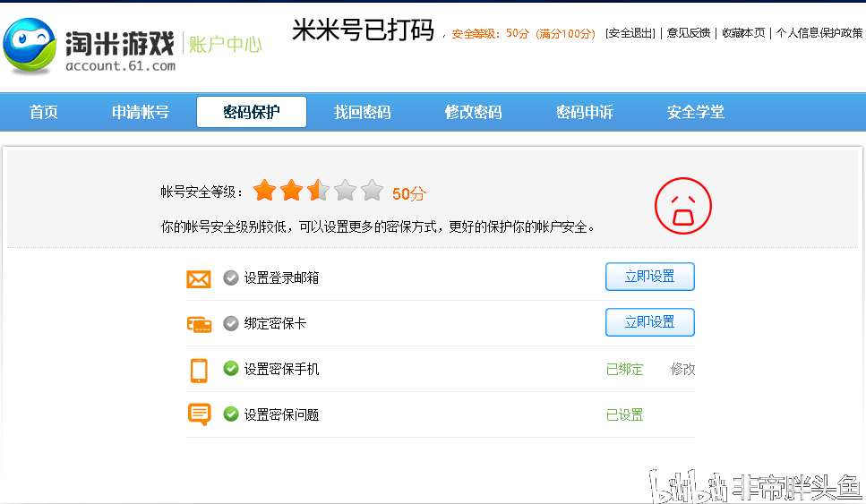Click gray check beside 绑定密保卡
Screen dimensions: 866x504
click(231, 323)
